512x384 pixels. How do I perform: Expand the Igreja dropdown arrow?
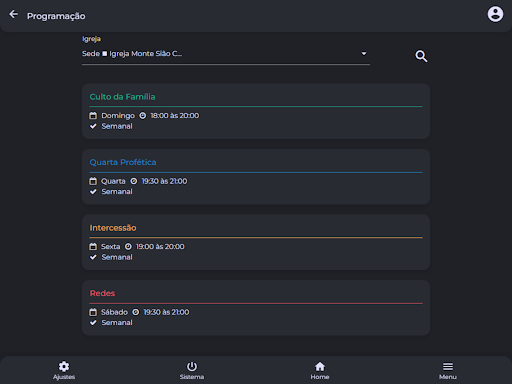364,53
